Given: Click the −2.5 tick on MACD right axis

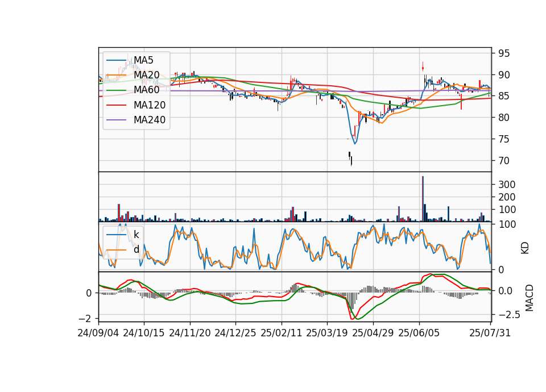Looking at the screenshot, I should click(x=510, y=315).
